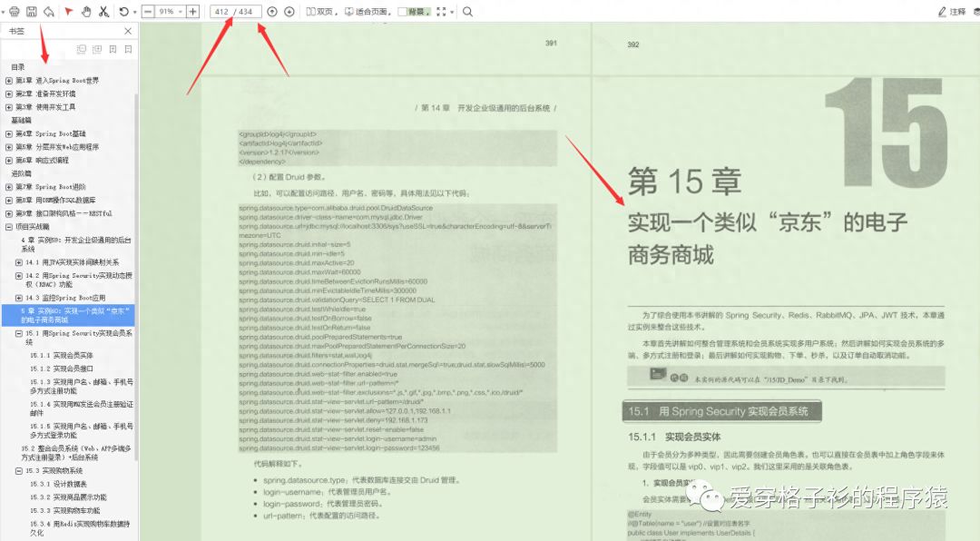Open bookmark 15.3.2 实现商品展示功能
The image size is (980, 541).
[68, 497]
